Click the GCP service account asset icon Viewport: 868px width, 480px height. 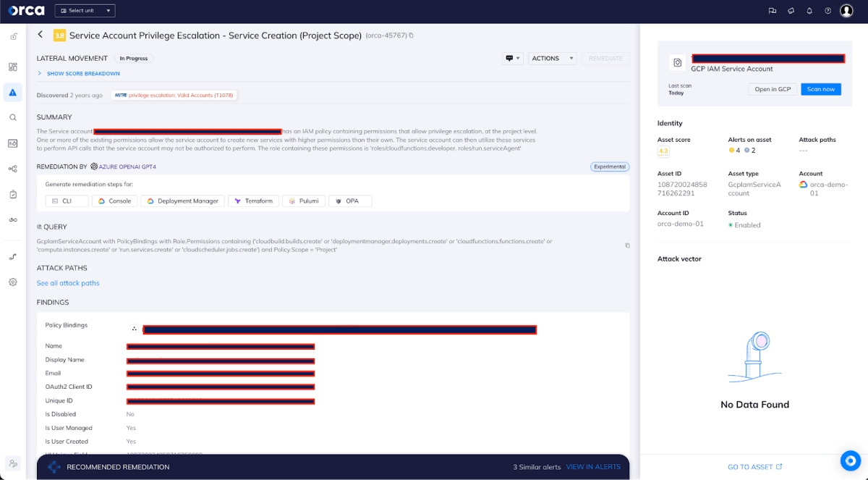677,63
